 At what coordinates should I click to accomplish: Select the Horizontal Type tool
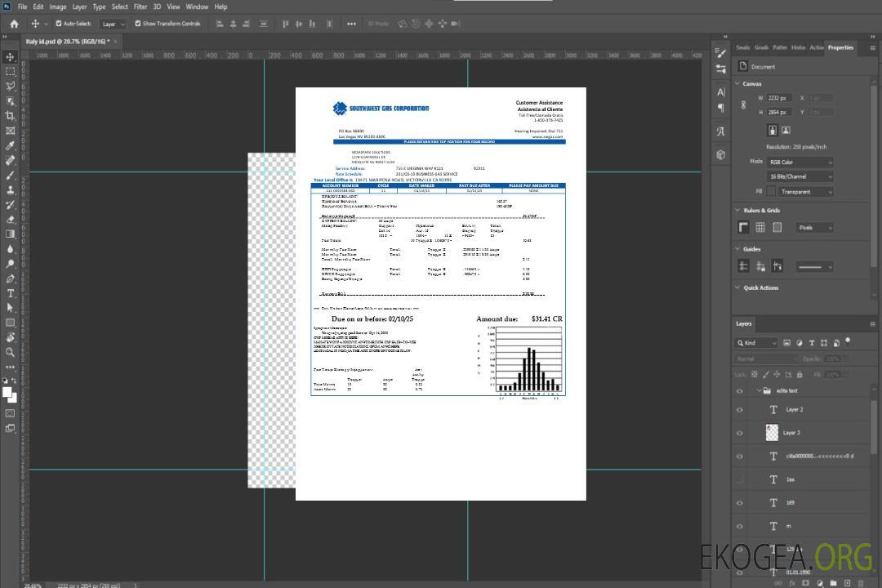point(10,293)
